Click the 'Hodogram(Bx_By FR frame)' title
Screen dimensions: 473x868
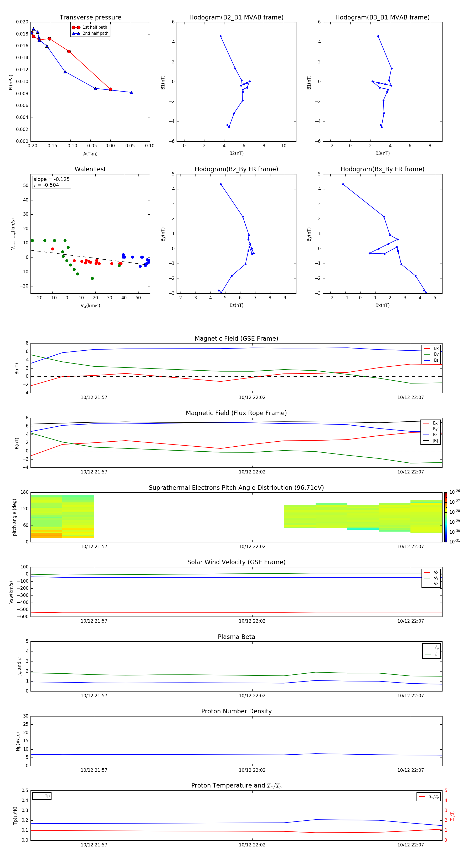(x=382, y=169)
